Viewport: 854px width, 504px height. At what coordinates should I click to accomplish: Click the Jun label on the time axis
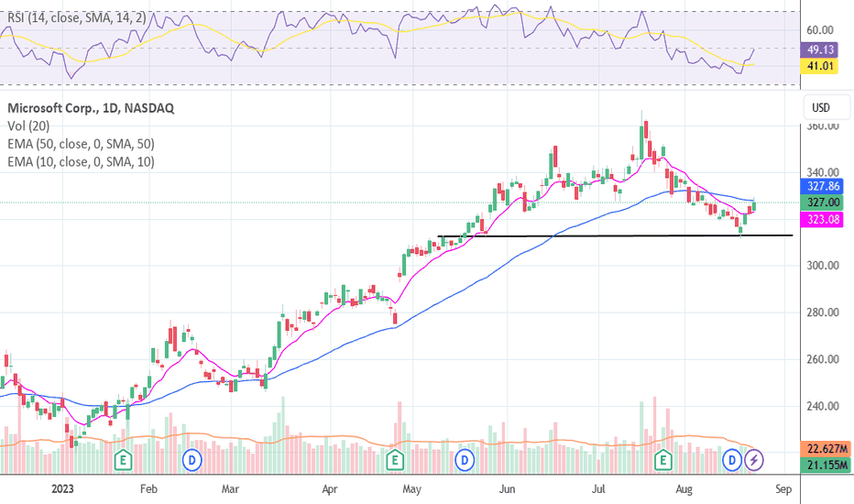[x=507, y=488]
